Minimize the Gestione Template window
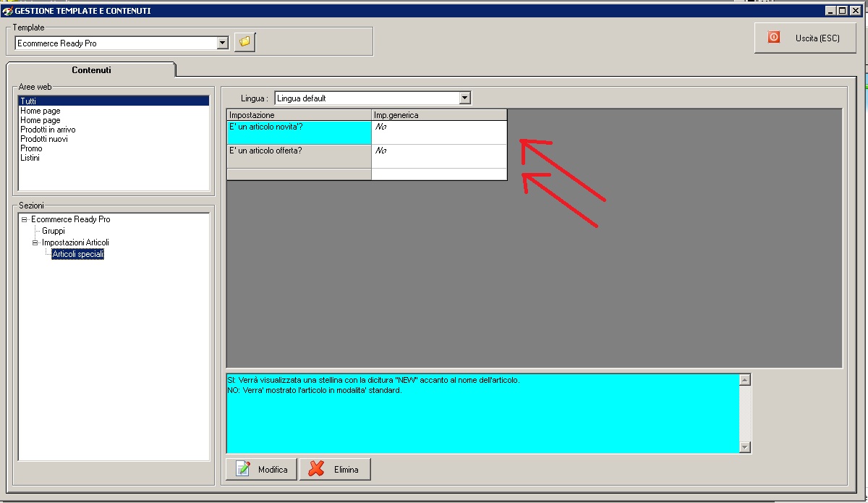This screenshot has width=868, height=503. pyautogui.click(x=830, y=11)
